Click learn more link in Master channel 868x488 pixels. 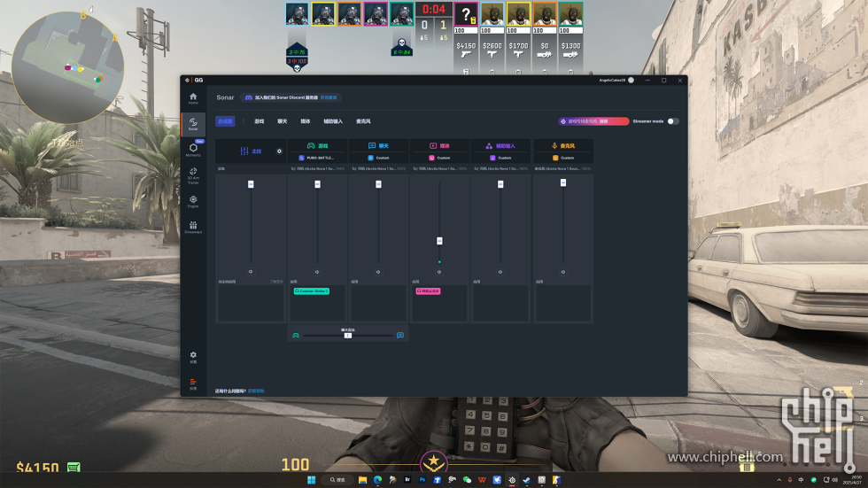276,282
